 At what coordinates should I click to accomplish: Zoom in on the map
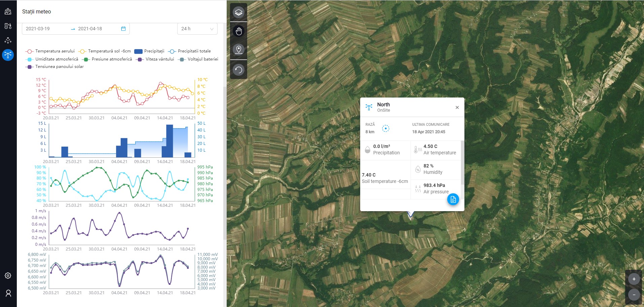coord(634,279)
